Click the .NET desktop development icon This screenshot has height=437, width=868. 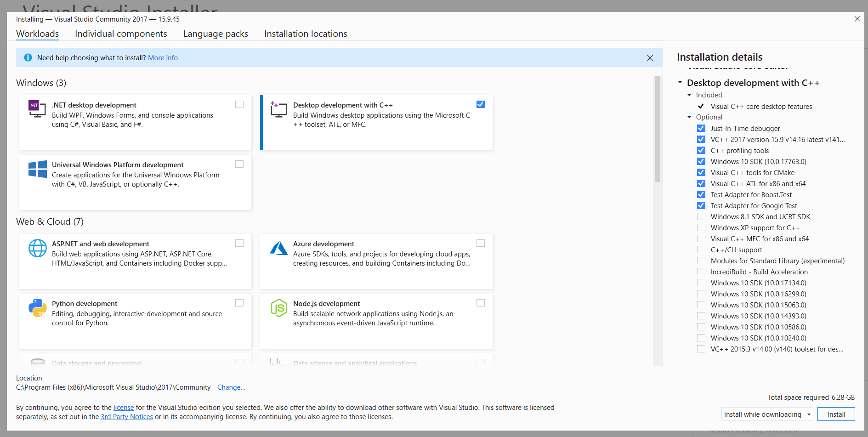pos(37,108)
